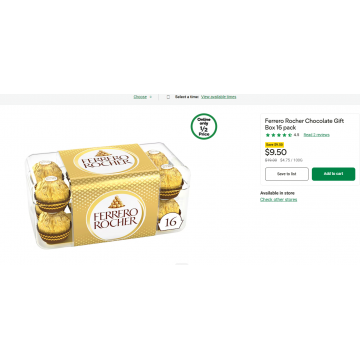Open the Check other stores link

[x=278, y=200]
